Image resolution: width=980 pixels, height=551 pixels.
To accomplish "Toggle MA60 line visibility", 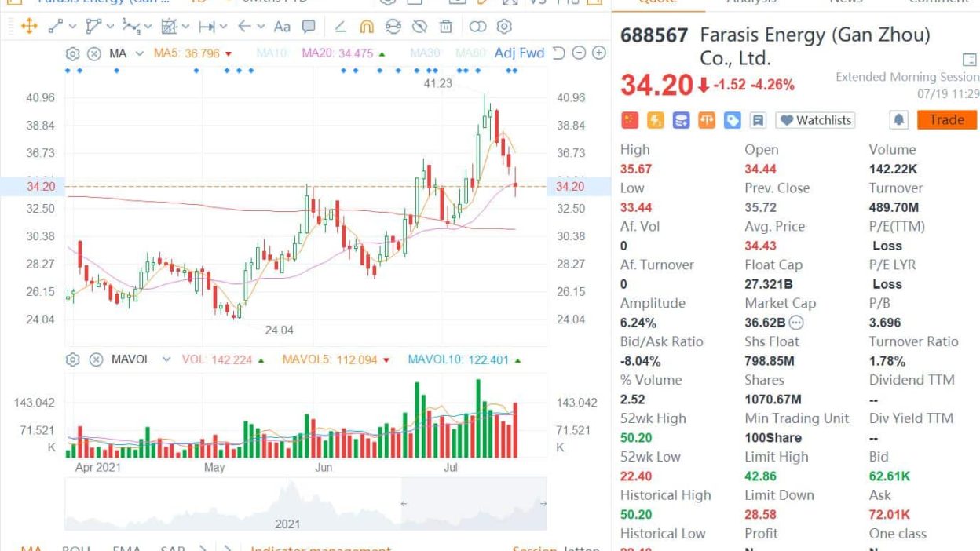I will pos(471,53).
